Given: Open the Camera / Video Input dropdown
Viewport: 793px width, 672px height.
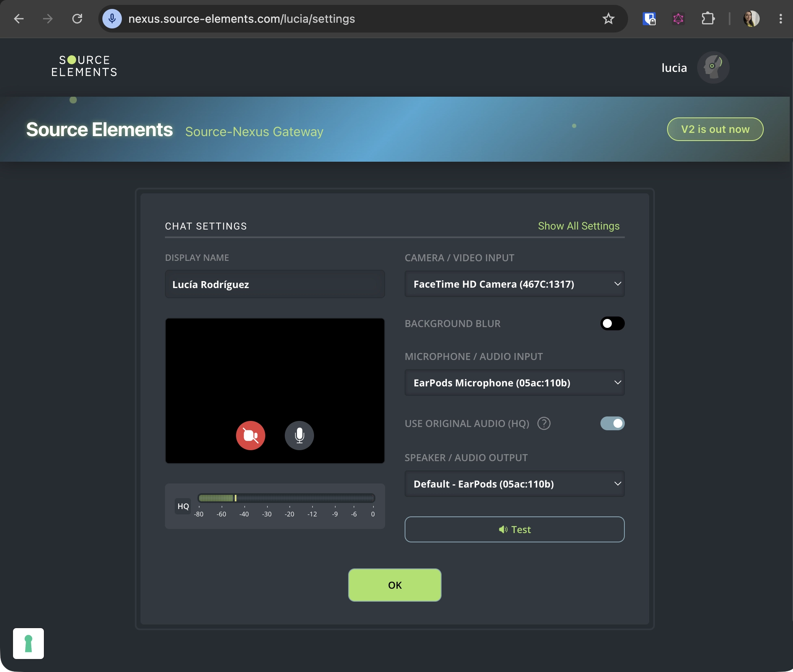Looking at the screenshot, I should click(x=514, y=284).
